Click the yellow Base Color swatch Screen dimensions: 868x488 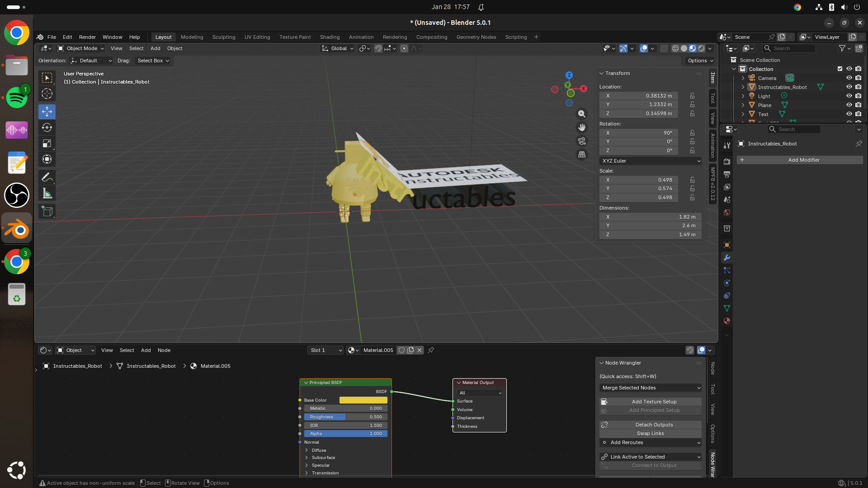tap(363, 400)
